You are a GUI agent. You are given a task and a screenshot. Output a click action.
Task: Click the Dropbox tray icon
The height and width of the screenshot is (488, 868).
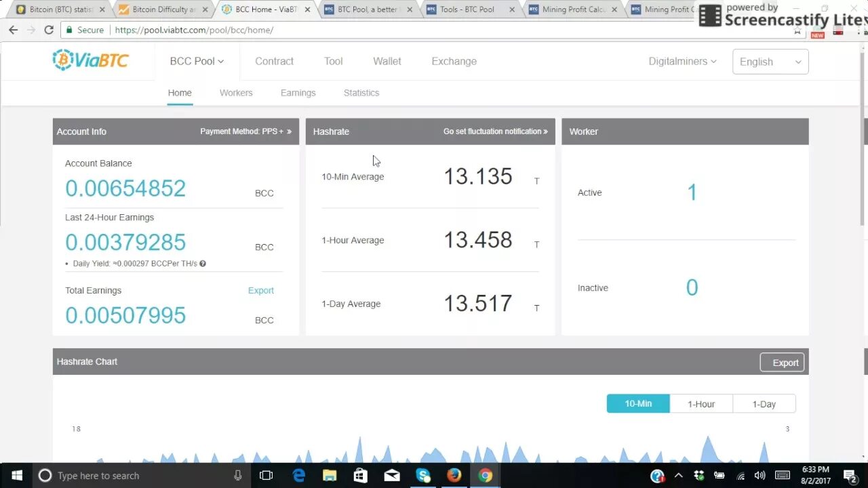click(x=699, y=476)
